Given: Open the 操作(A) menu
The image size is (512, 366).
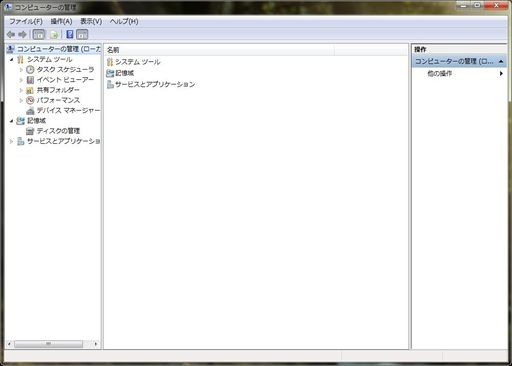Looking at the screenshot, I should click(61, 21).
